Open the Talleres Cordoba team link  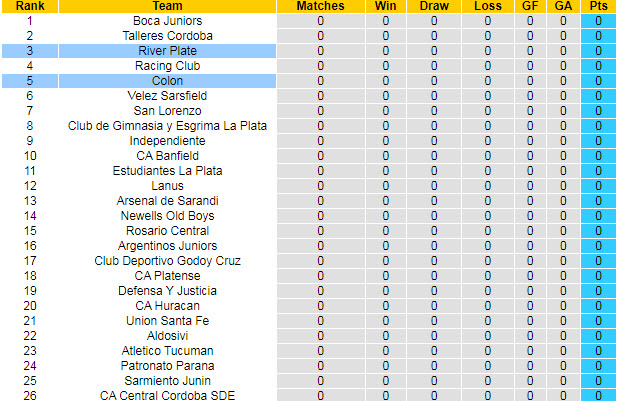167,36
